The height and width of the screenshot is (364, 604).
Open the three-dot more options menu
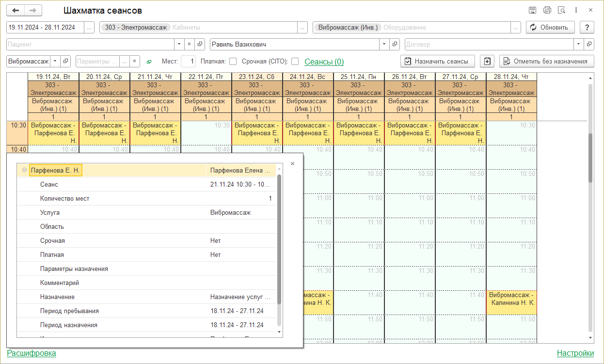[576, 10]
